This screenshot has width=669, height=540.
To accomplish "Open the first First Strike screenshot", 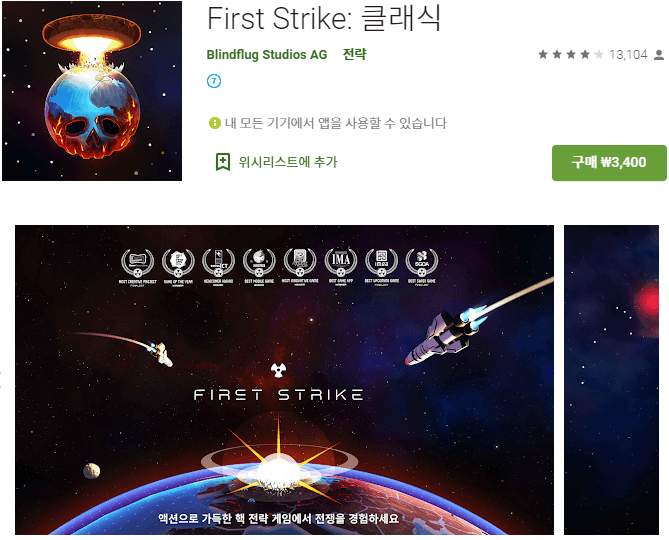I will tap(284, 380).
